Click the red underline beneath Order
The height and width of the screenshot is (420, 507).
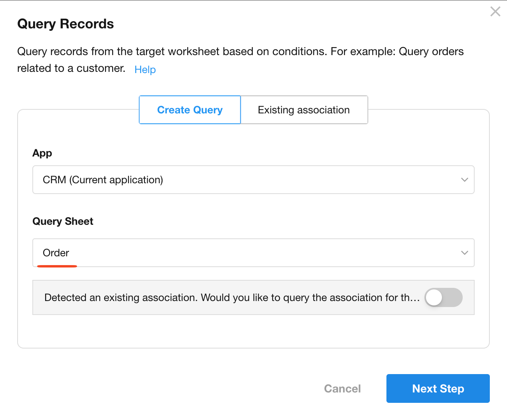(x=57, y=266)
